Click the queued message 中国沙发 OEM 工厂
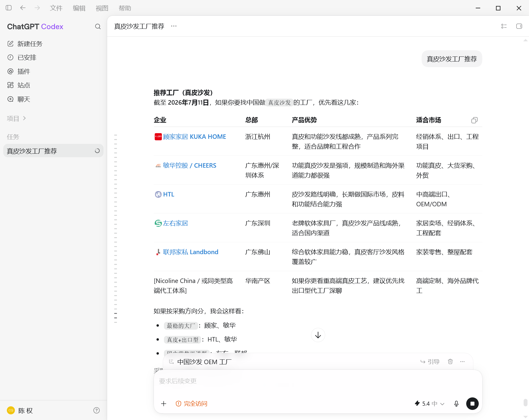The width and height of the screenshot is (529, 420). pos(204,362)
